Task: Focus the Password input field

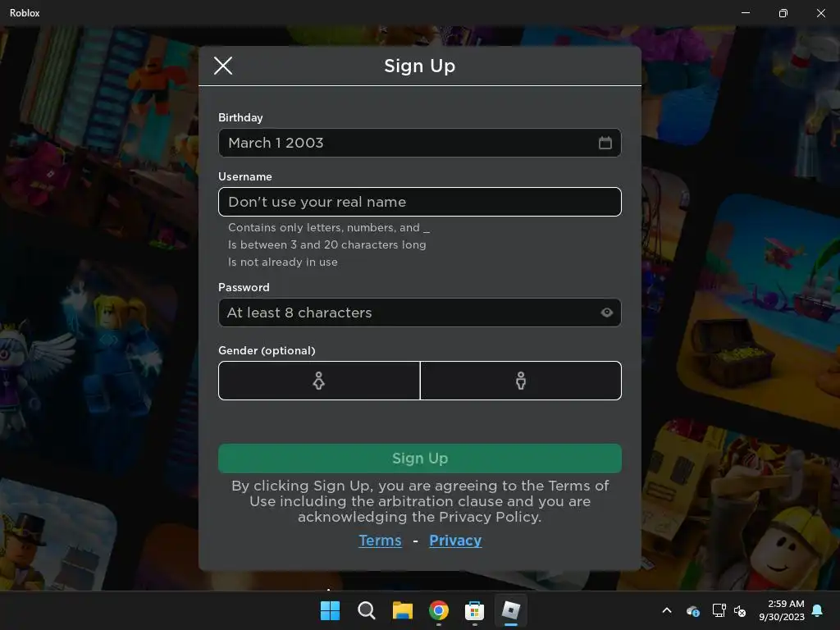Action: pos(419,313)
